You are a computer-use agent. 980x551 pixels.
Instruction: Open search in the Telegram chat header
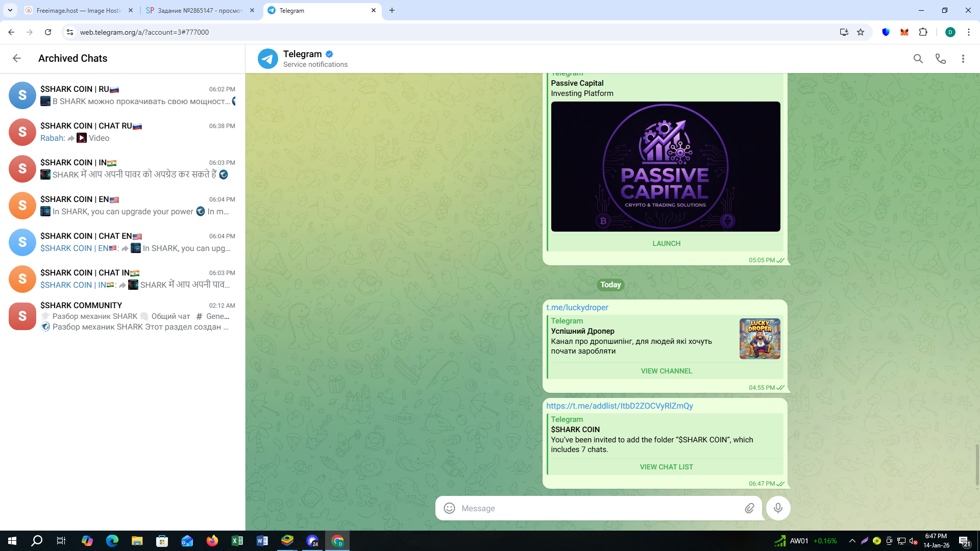(x=918, y=59)
